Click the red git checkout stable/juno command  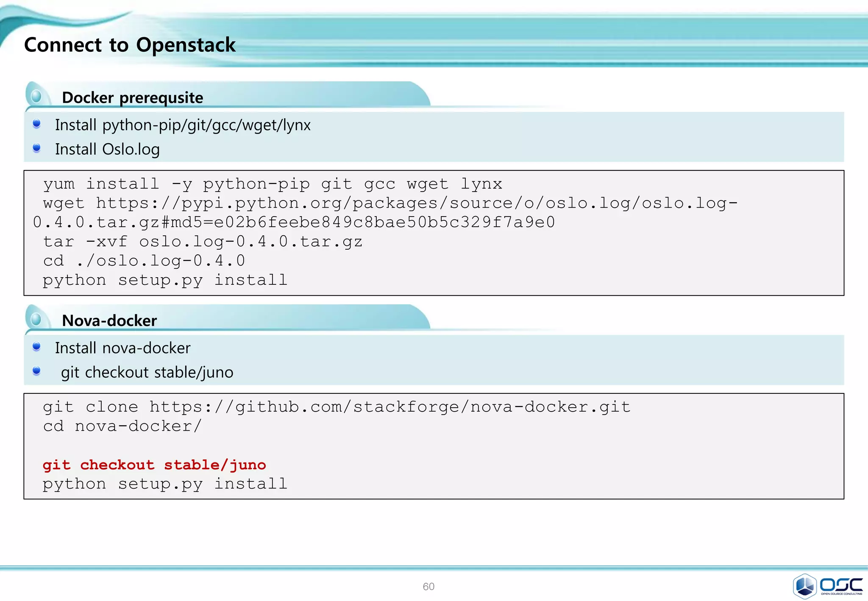click(x=154, y=465)
